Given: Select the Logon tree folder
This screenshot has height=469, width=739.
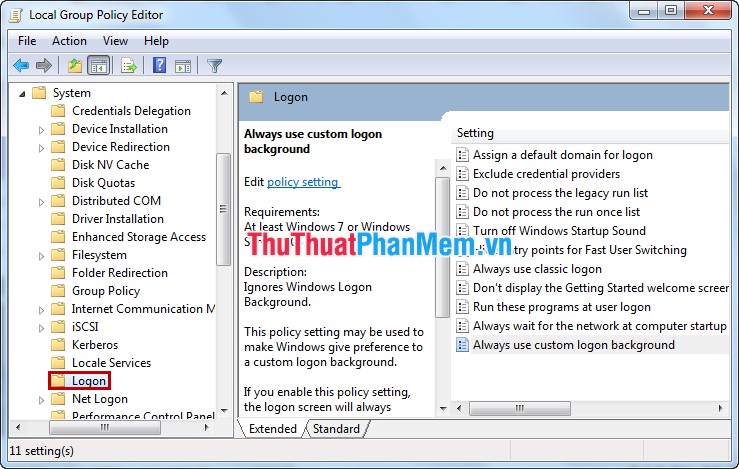Looking at the screenshot, I should (80, 380).
